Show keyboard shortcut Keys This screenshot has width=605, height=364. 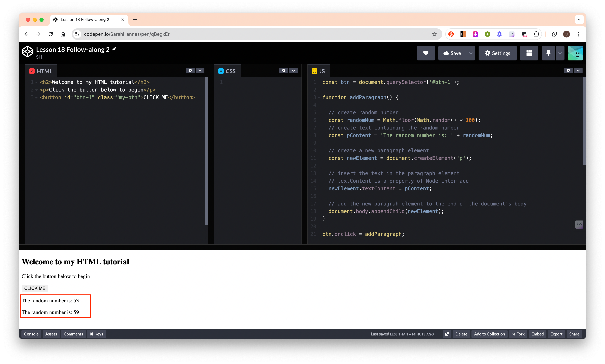(96, 334)
